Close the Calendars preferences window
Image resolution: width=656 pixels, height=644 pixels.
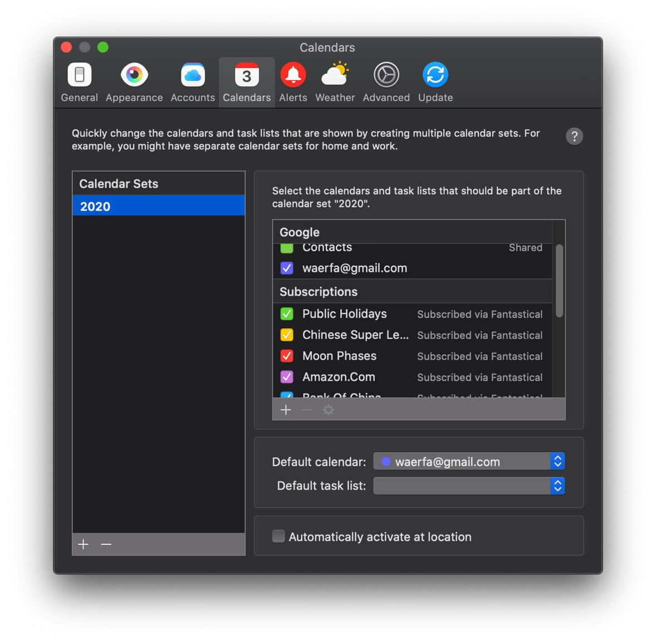point(66,47)
